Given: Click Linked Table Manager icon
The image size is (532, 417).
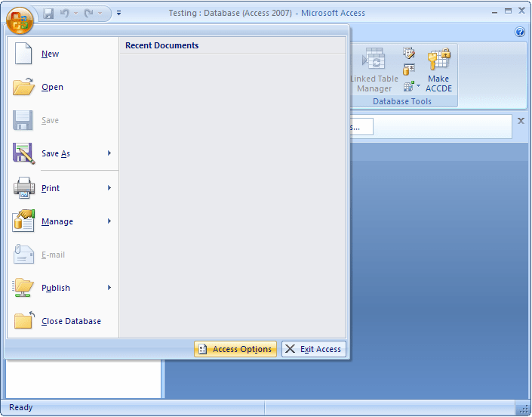Looking at the screenshot, I should pos(374,58).
